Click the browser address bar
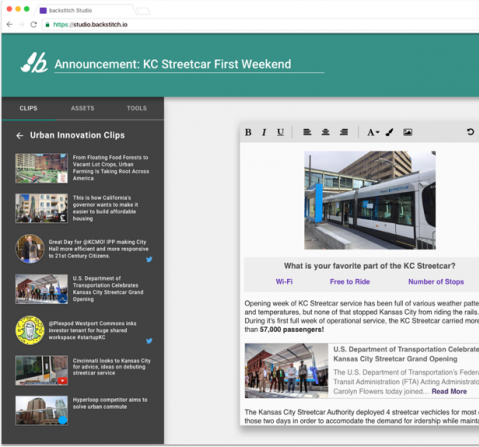Viewport: 479px width, 447px height. tap(260, 25)
